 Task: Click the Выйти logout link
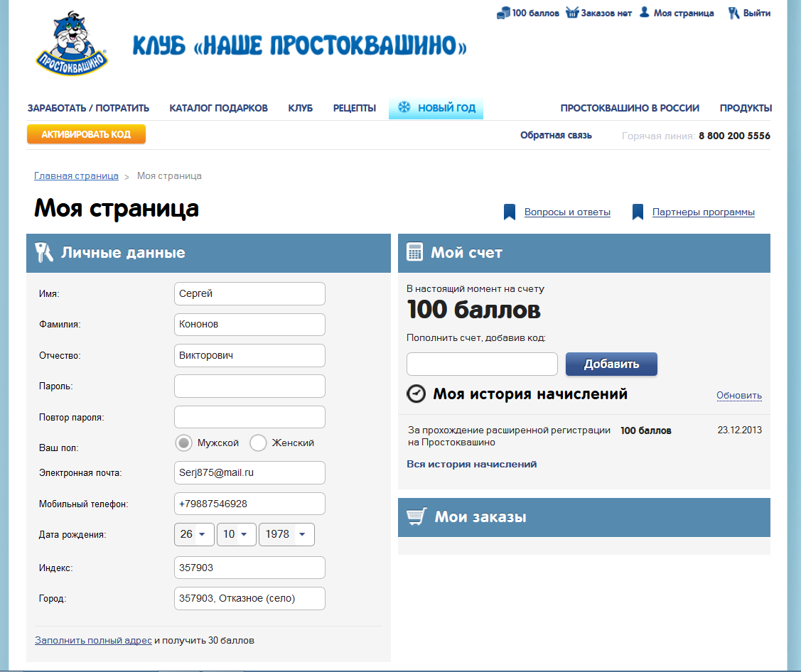click(x=756, y=13)
